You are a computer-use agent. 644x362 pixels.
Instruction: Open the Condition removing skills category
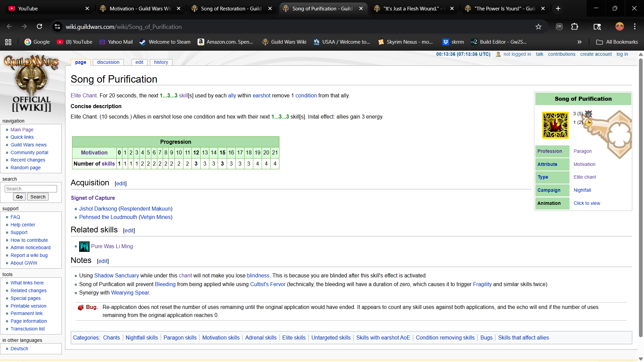[445, 338]
